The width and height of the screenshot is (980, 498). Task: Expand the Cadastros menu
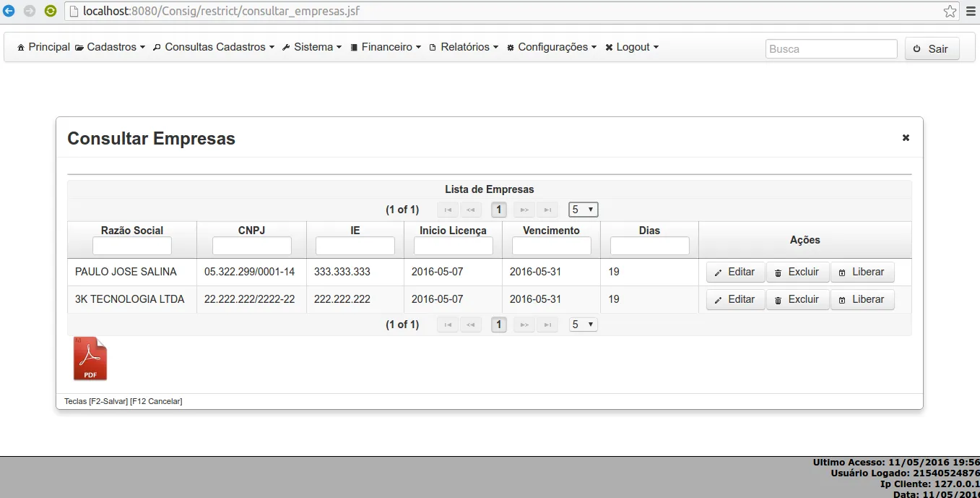[x=110, y=47]
